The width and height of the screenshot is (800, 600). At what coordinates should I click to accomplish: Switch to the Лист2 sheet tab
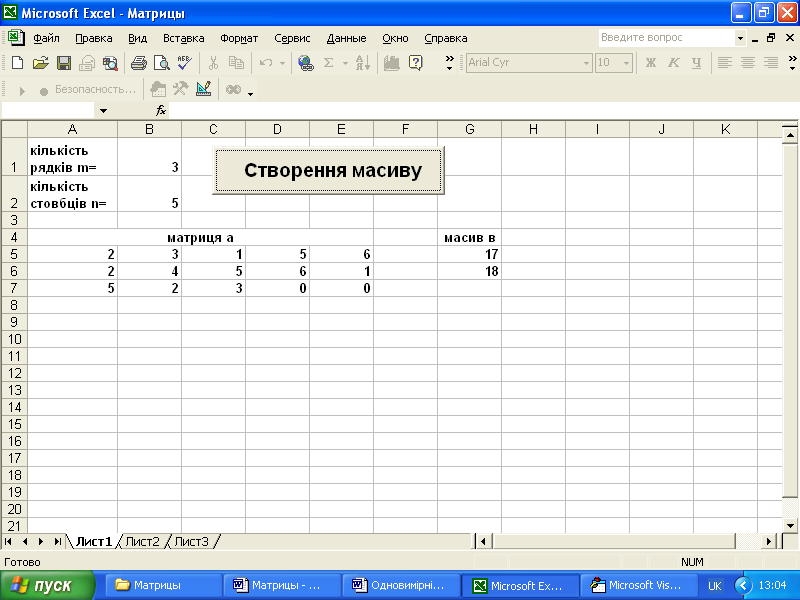pyautogui.click(x=142, y=541)
